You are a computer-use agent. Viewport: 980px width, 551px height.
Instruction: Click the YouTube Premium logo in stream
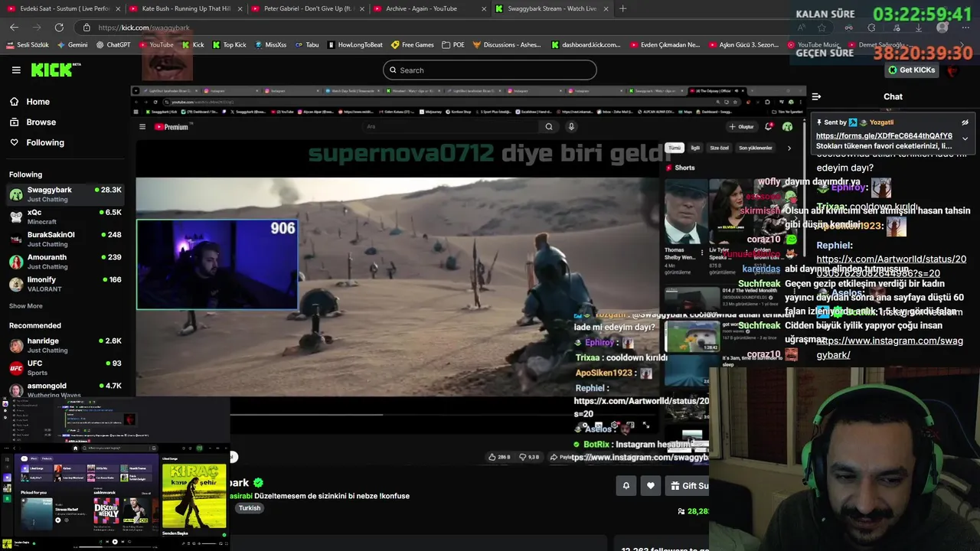click(x=171, y=127)
